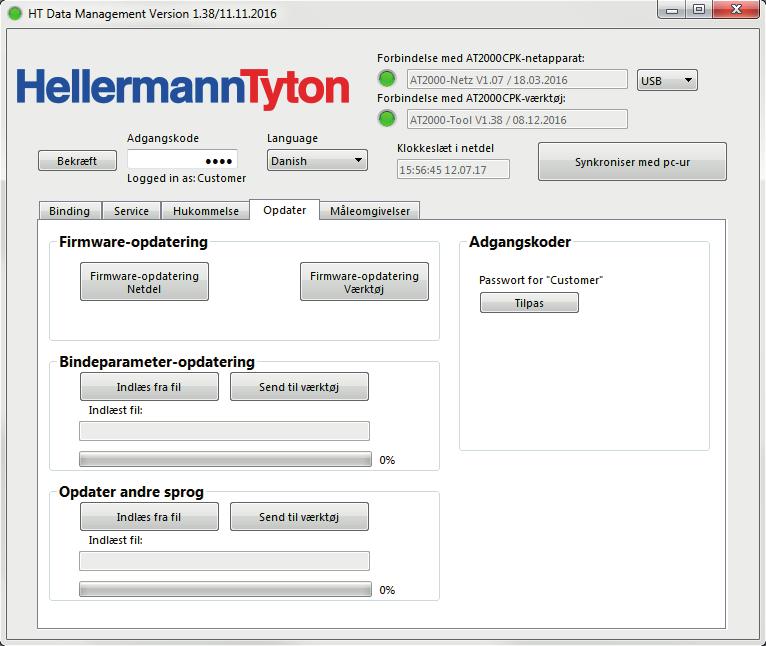Screen dimensions: 766x646
Task: Click the Klokkeslæt i netdel time field
Action: pos(453,170)
